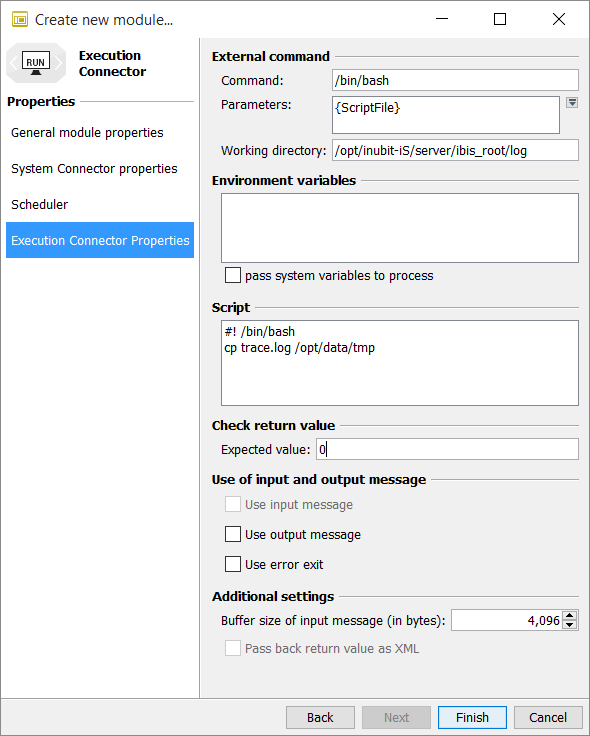Click the disabled Next button
The width and height of the screenshot is (590, 736).
point(396,718)
